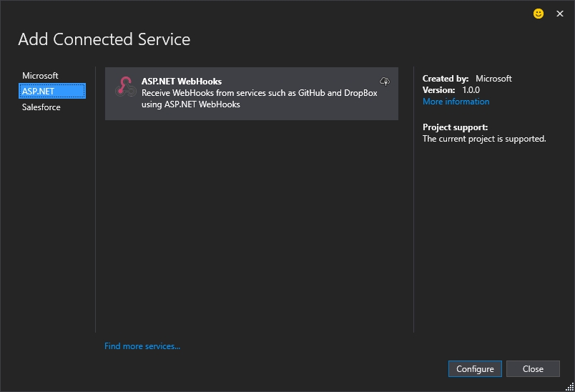Click the WebHooks description text
The width and height of the screenshot is (575, 392).
coord(260,99)
